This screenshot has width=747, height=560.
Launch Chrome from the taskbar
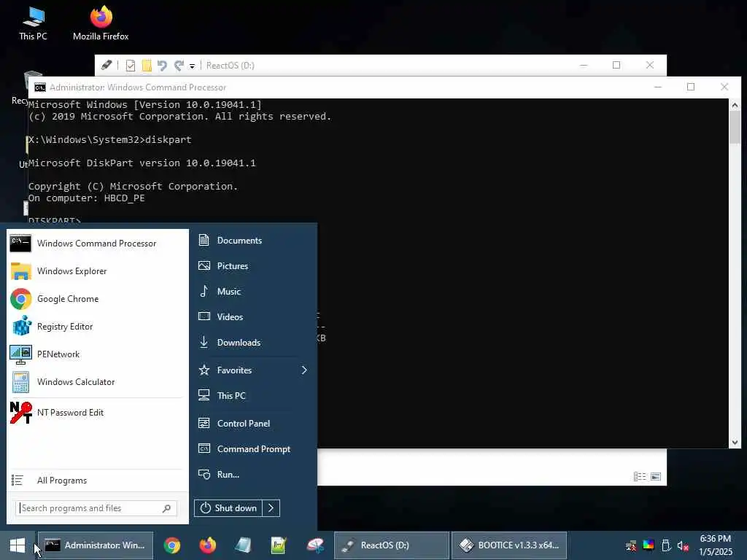point(172,545)
